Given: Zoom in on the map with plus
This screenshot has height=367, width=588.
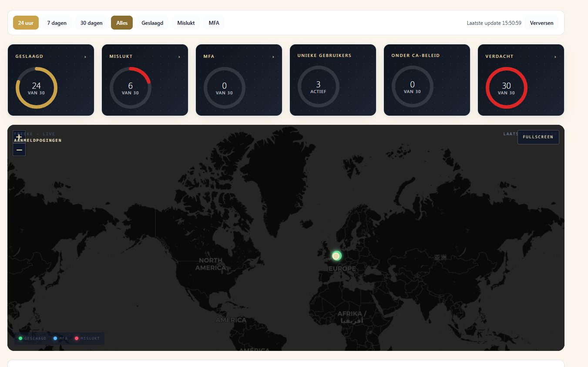Looking at the screenshot, I should click(19, 137).
